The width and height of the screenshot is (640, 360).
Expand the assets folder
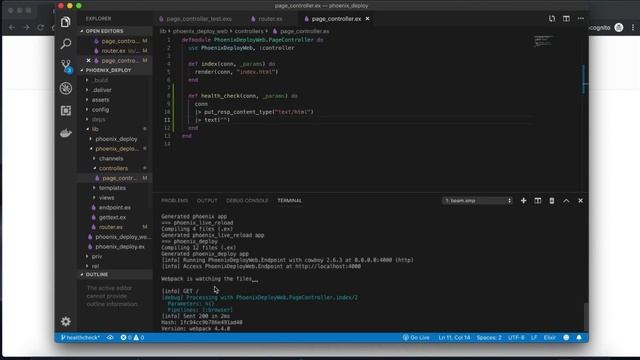click(100, 100)
